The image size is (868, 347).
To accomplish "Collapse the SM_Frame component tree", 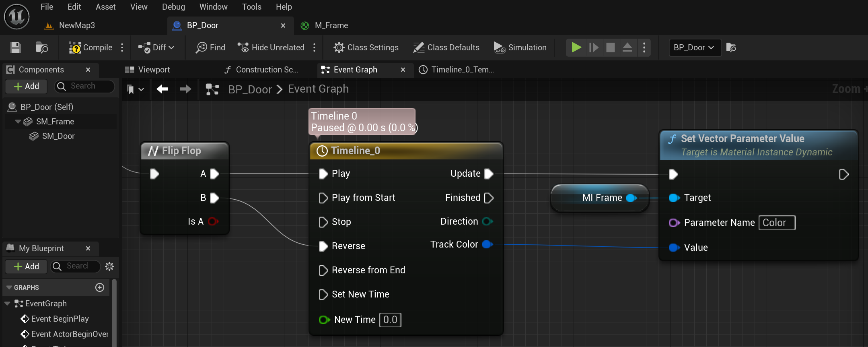I will (x=18, y=122).
